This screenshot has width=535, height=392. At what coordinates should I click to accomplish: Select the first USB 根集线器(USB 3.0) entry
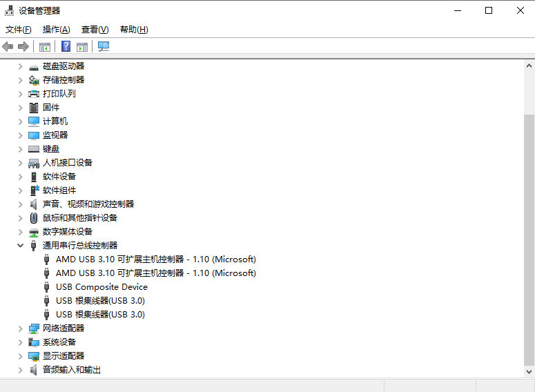click(x=100, y=301)
